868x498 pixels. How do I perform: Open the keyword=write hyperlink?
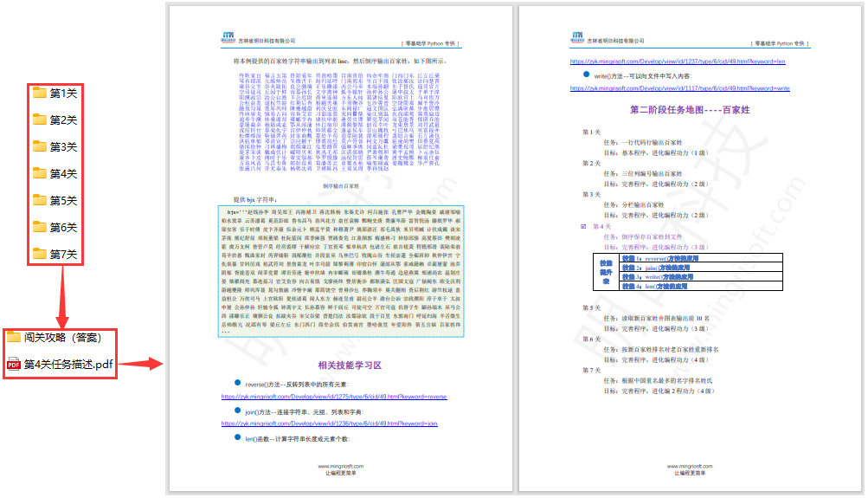point(680,88)
